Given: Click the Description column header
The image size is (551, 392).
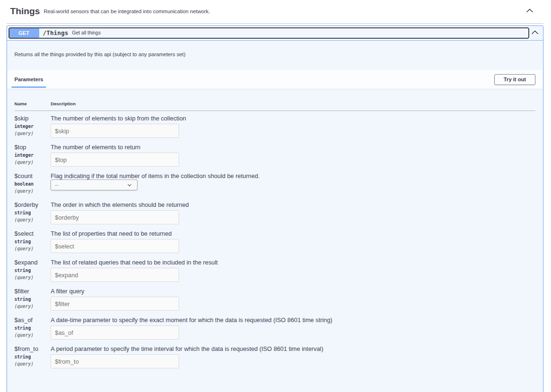Looking at the screenshot, I should [x=63, y=104].
